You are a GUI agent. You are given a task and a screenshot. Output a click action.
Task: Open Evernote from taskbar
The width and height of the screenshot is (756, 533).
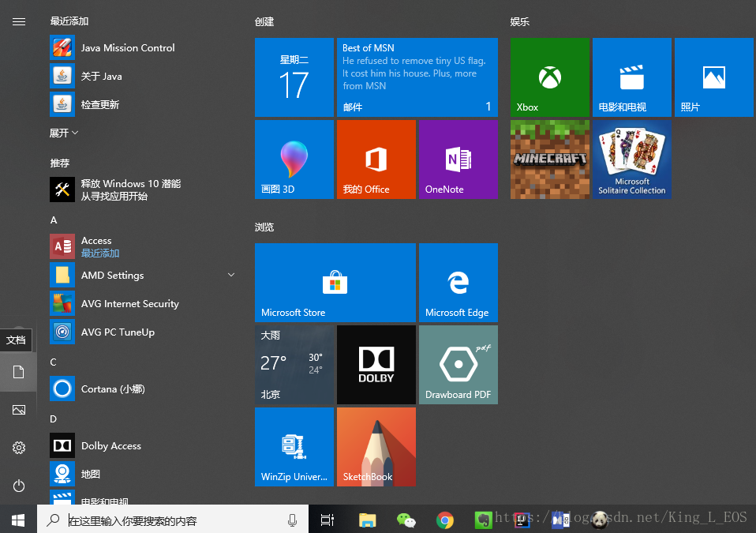click(483, 520)
